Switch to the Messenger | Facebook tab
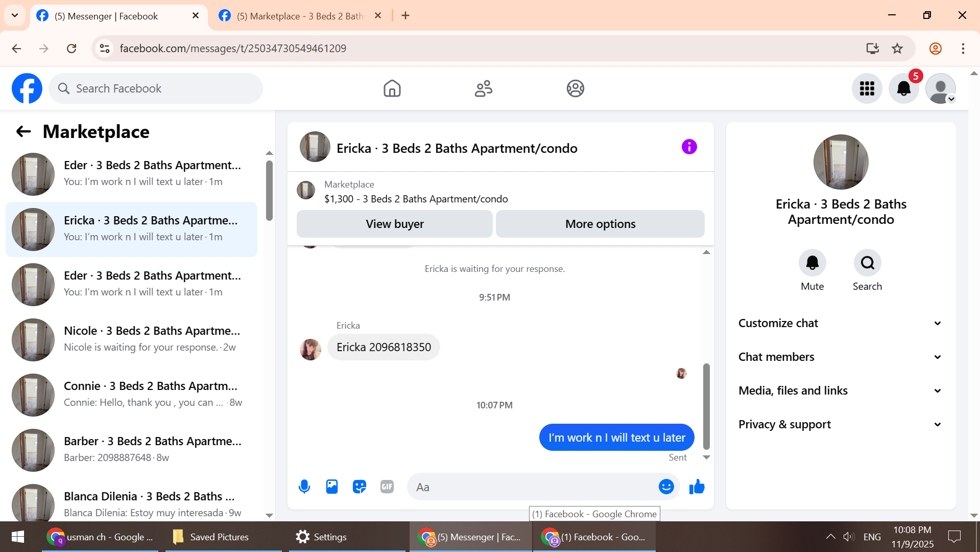Viewport: 980px width, 552px height. pyautogui.click(x=119, y=16)
